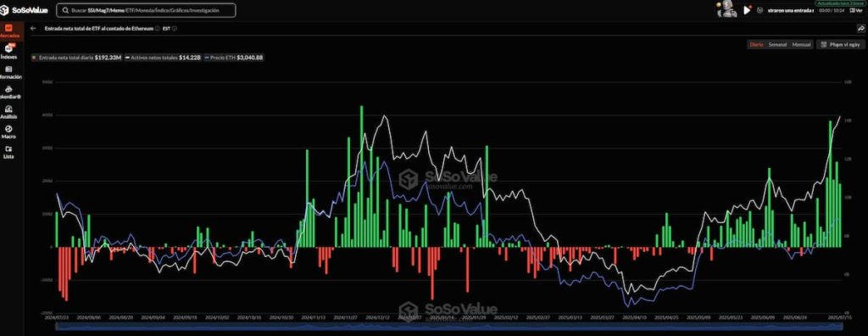Screen dimensions: 868x336
Task: Open Mercados in the sidebar
Action: (x=9, y=31)
